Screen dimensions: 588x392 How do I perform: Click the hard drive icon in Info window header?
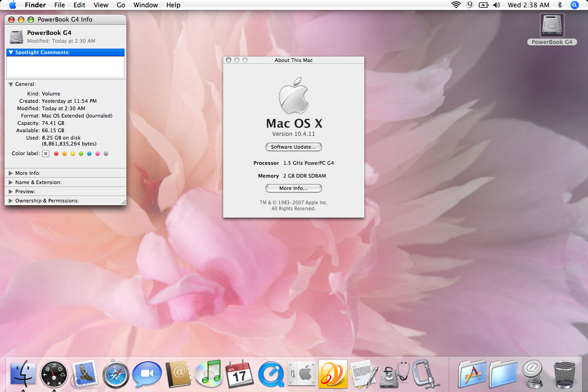(17, 37)
